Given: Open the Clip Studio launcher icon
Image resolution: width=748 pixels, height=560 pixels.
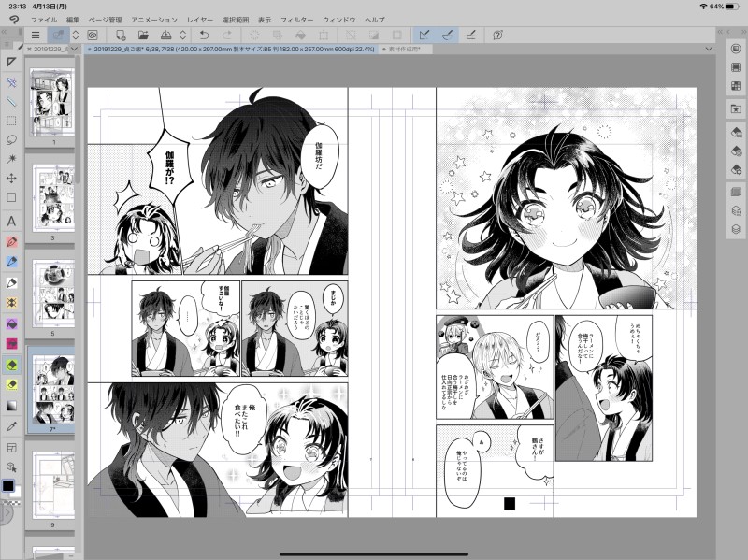Looking at the screenshot, I should 93,35.
